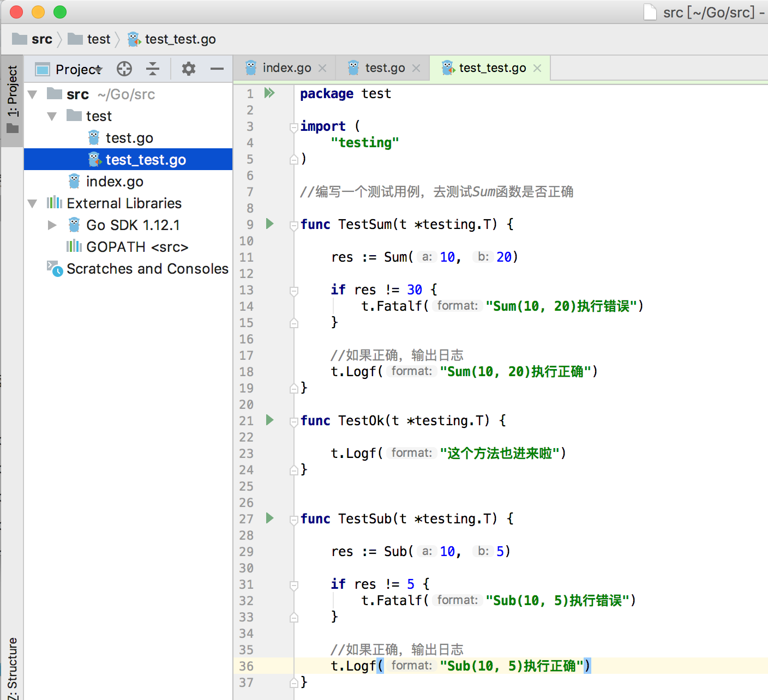Click the GOPATH library icon
Viewport: 768px width, 700px height.
(74, 246)
